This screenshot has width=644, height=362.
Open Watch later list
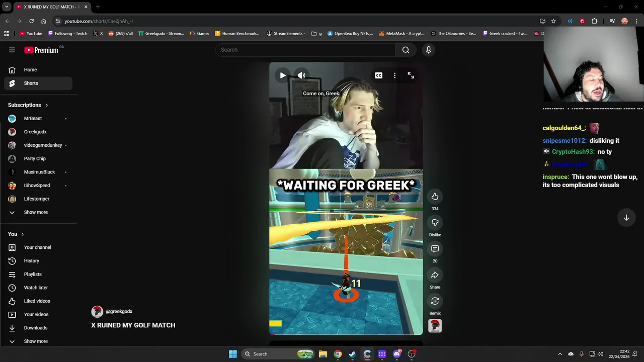pyautogui.click(x=38, y=288)
